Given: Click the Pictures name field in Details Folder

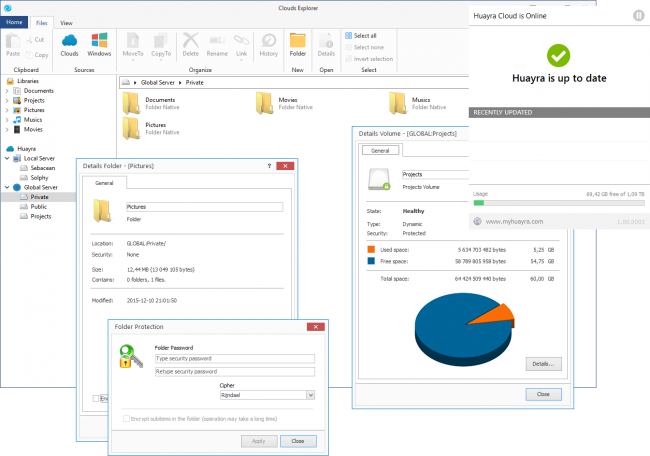Looking at the screenshot, I should click(x=204, y=207).
